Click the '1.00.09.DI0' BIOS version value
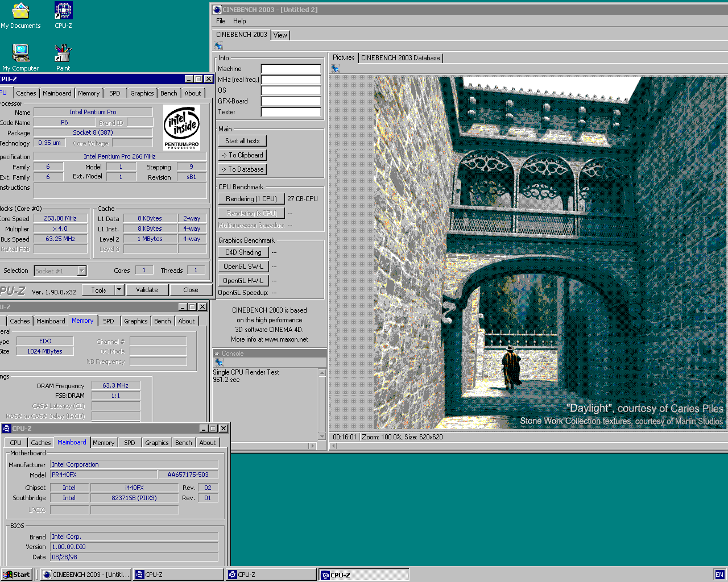The height and width of the screenshot is (582, 728). point(134,547)
